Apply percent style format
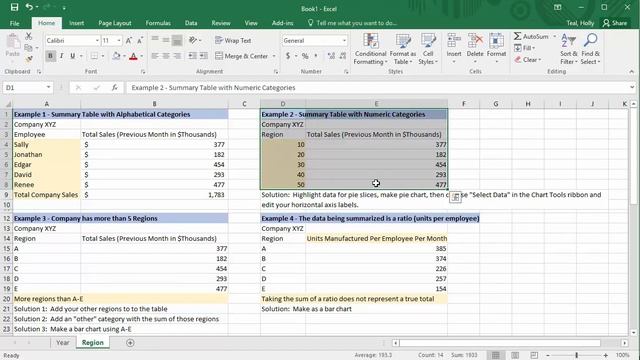 [x=305, y=56]
